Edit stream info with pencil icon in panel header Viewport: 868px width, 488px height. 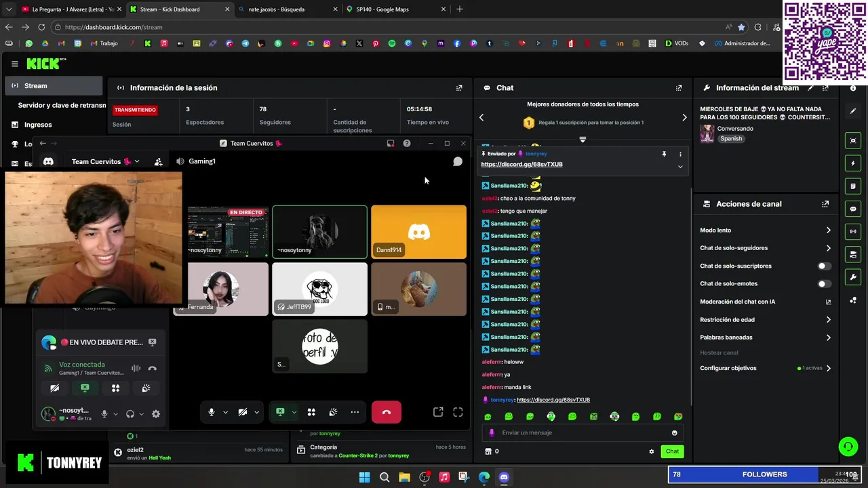(810, 88)
